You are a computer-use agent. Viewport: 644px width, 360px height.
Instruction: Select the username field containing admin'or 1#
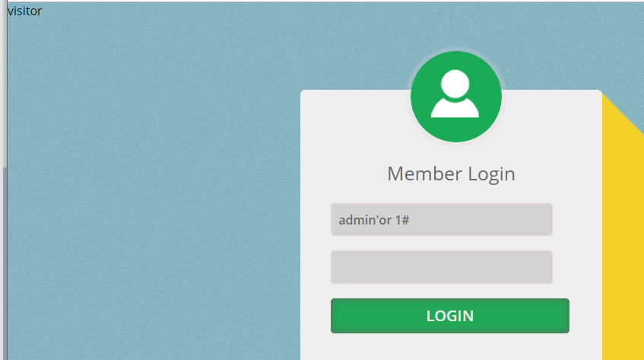(442, 219)
